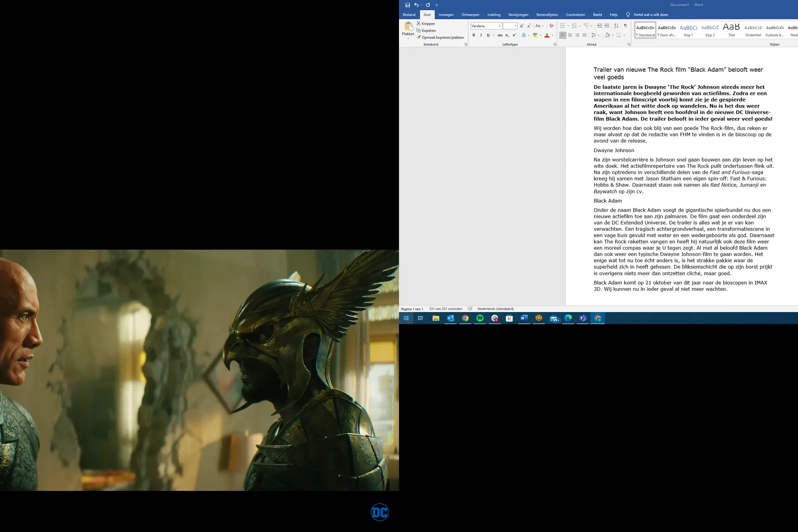Apply the Kop 1 style
798x532 pixels.
[688, 30]
